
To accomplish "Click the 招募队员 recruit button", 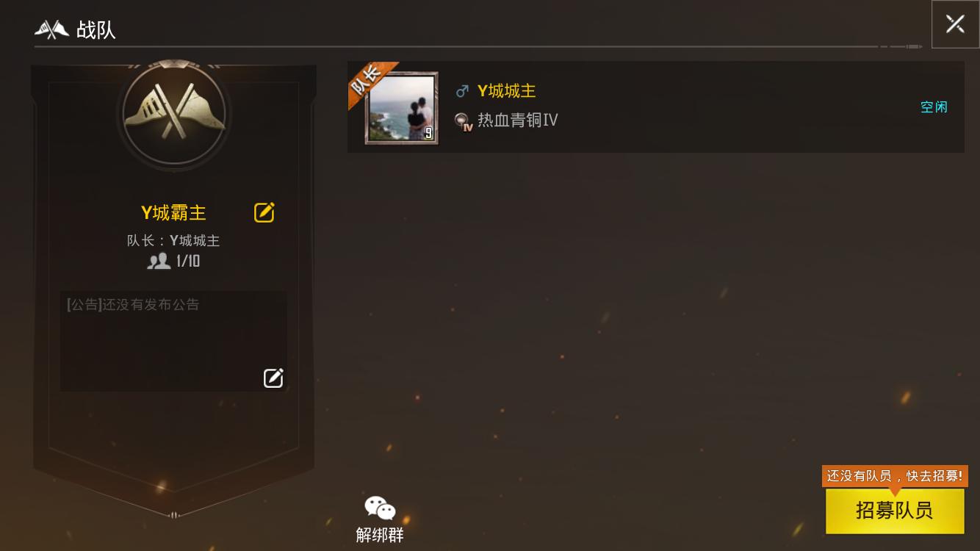I will coord(895,511).
